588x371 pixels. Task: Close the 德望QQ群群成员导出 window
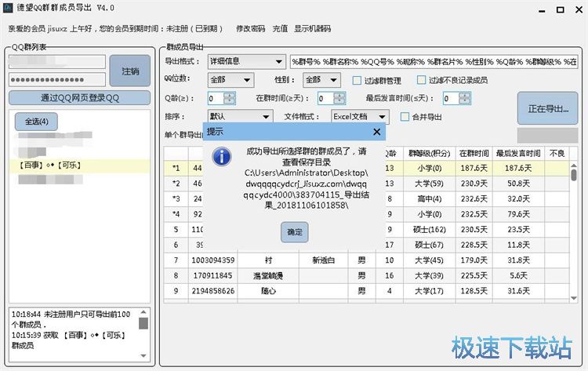[x=579, y=9]
